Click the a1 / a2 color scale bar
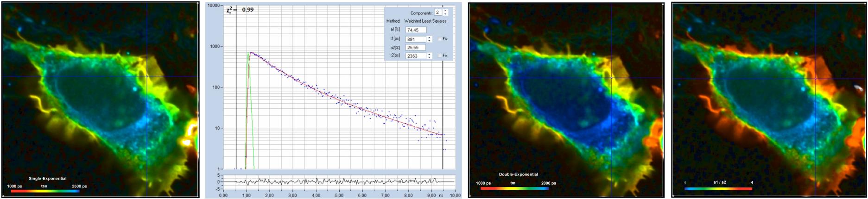Screen dimensions: 868x199 tap(718, 188)
